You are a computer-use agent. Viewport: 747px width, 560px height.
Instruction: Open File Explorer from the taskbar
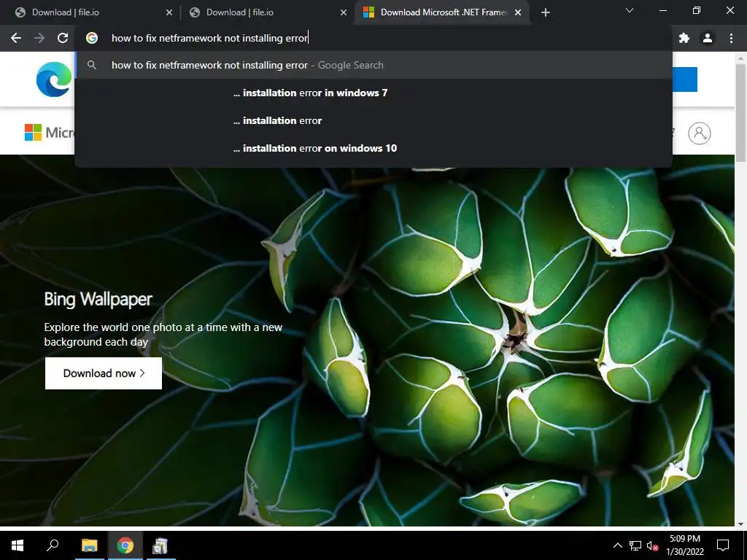(x=90, y=545)
